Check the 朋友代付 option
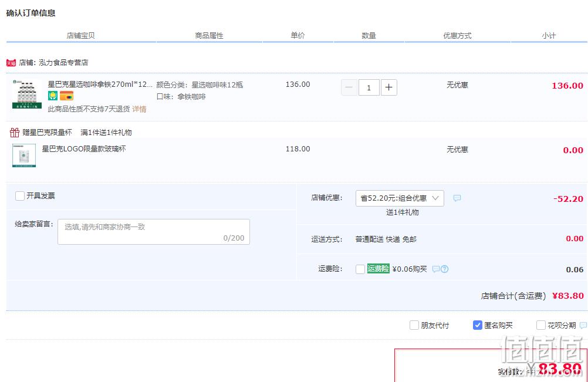Screen dimensions: 588x382 click(x=414, y=325)
